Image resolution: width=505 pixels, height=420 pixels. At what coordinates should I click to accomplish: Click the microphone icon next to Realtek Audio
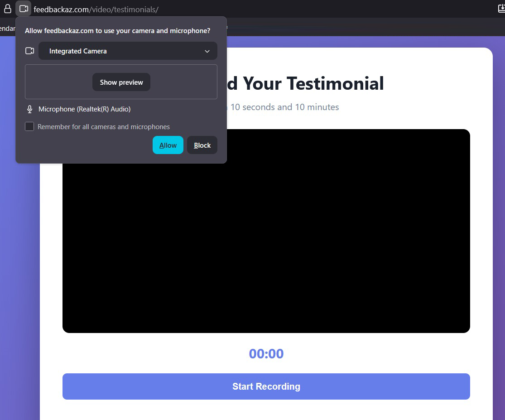coord(29,109)
